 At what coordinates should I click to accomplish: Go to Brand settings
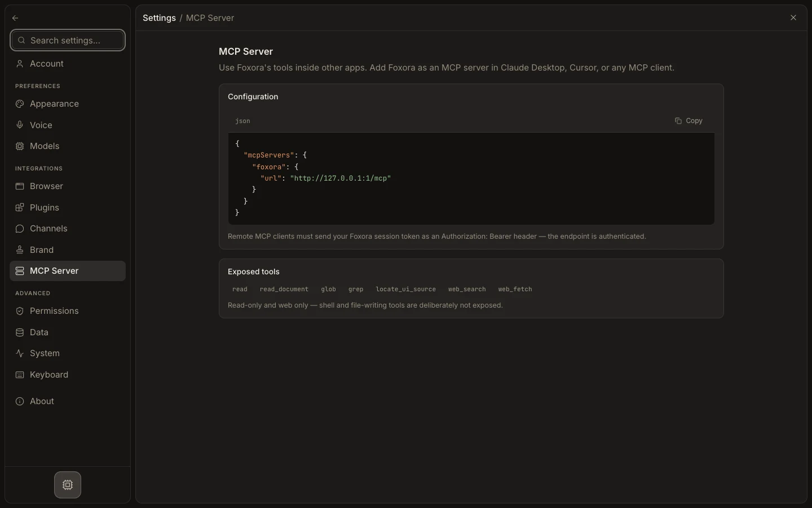point(68,250)
